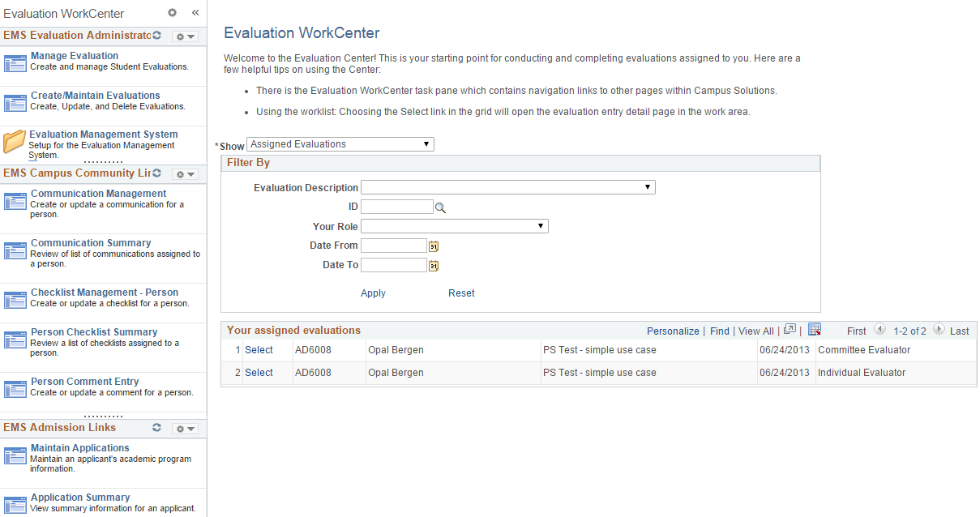This screenshot has width=980, height=517.
Task: Apply the evaluation filters
Action: pyautogui.click(x=373, y=293)
